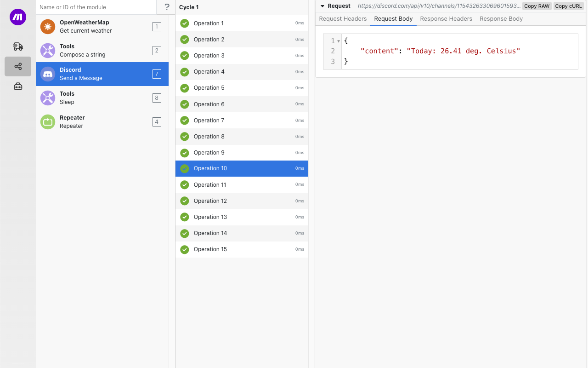The height and width of the screenshot is (368, 588).
Task: Click Operation 3 green check icon
Action: coord(185,56)
